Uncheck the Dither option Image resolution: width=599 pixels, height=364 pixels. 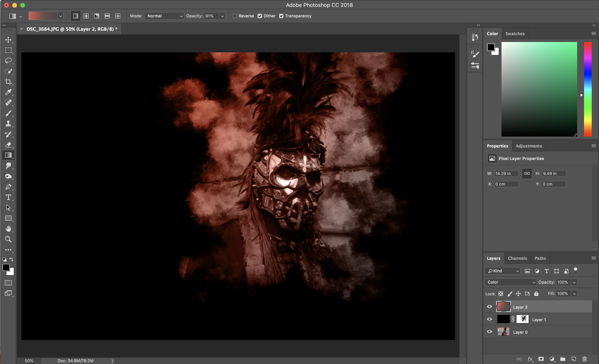[260, 16]
